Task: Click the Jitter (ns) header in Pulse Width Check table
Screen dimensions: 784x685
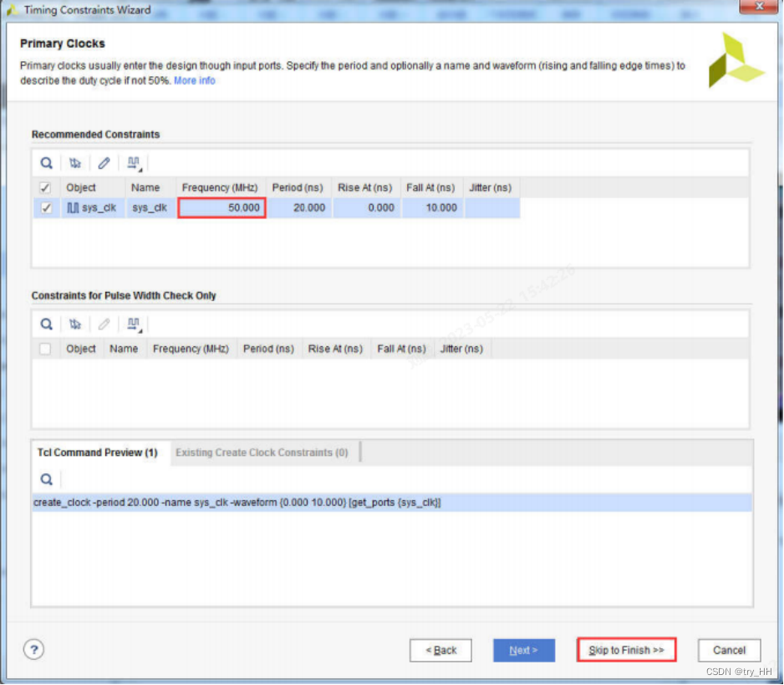Action: click(x=461, y=349)
